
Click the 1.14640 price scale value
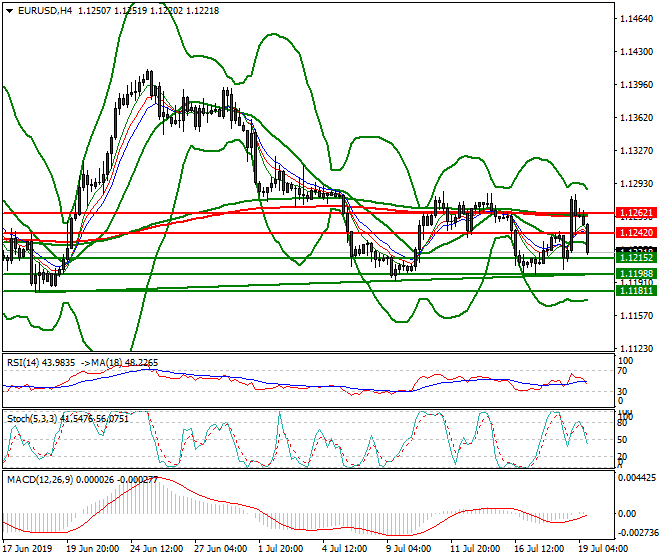pyautogui.click(x=636, y=19)
